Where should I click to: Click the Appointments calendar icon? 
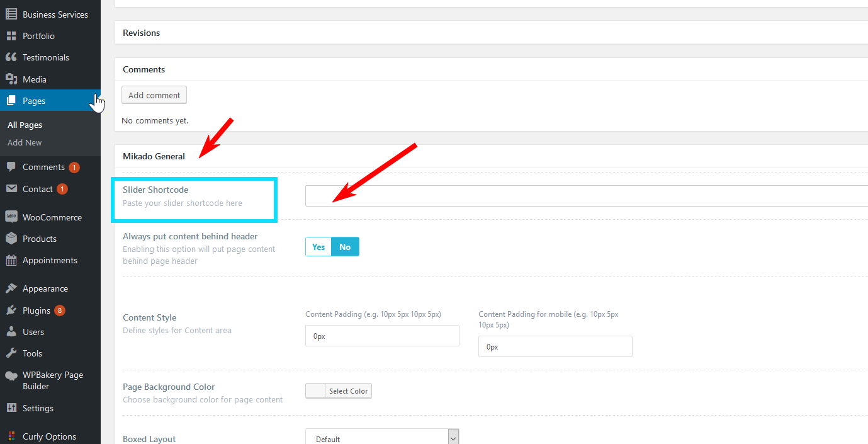click(11, 260)
